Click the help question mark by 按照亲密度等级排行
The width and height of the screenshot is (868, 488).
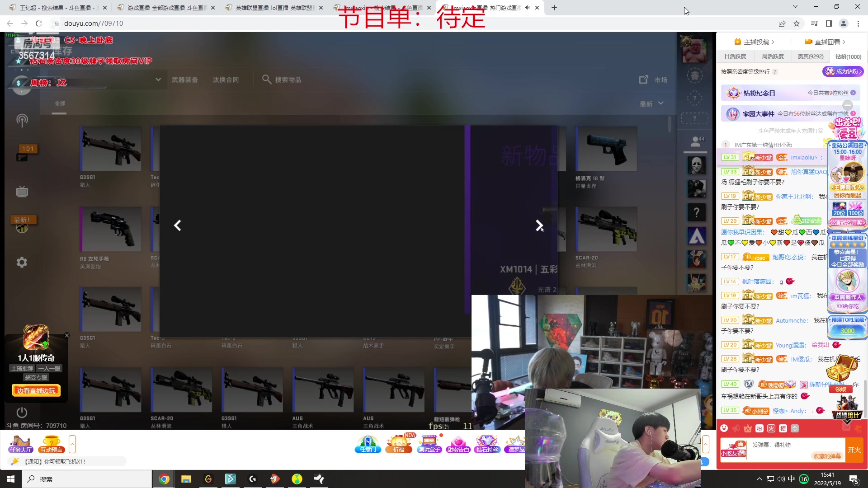coord(775,72)
